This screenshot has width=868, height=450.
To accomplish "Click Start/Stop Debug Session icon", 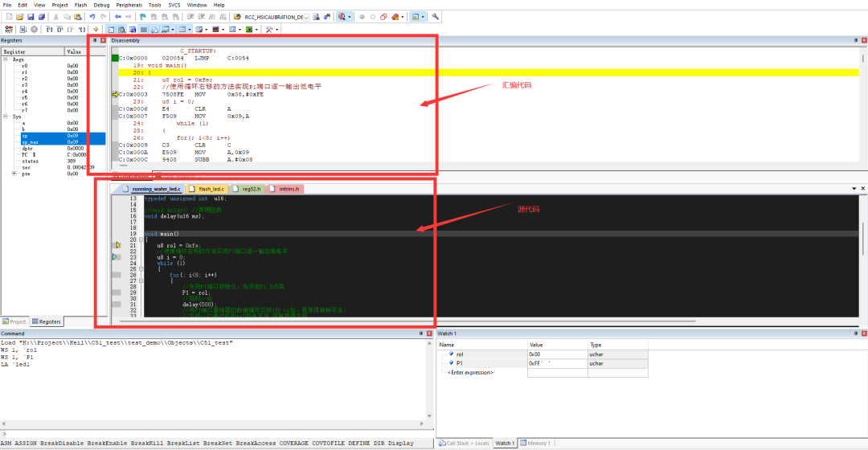I will tap(342, 17).
